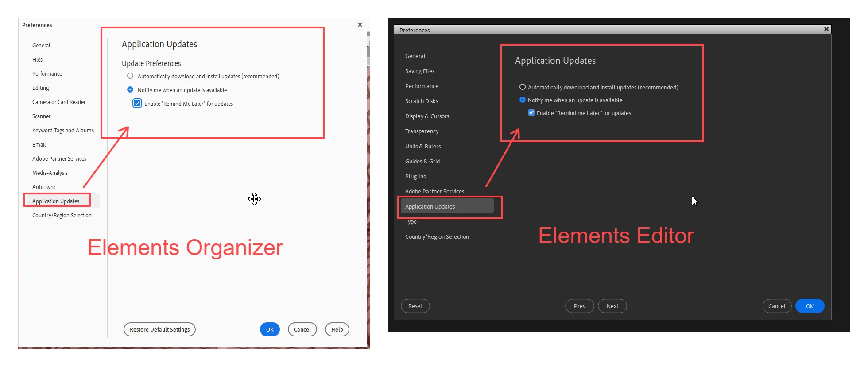Toggle Remind me Later checkbox in Editor
This screenshot has width=868, height=367.
[531, 113]
